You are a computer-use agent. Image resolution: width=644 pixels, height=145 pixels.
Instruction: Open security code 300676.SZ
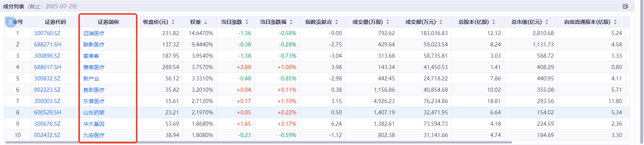point(47,124)
